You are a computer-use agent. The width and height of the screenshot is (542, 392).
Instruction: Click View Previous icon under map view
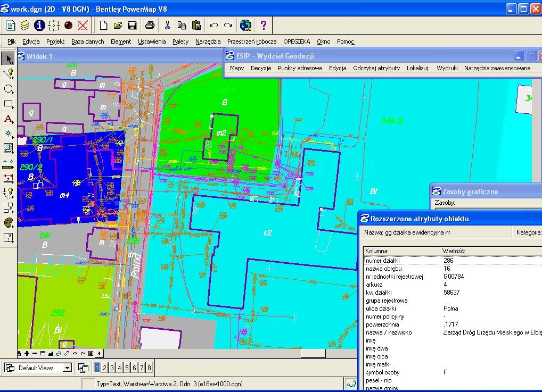[x=75, y=353]
